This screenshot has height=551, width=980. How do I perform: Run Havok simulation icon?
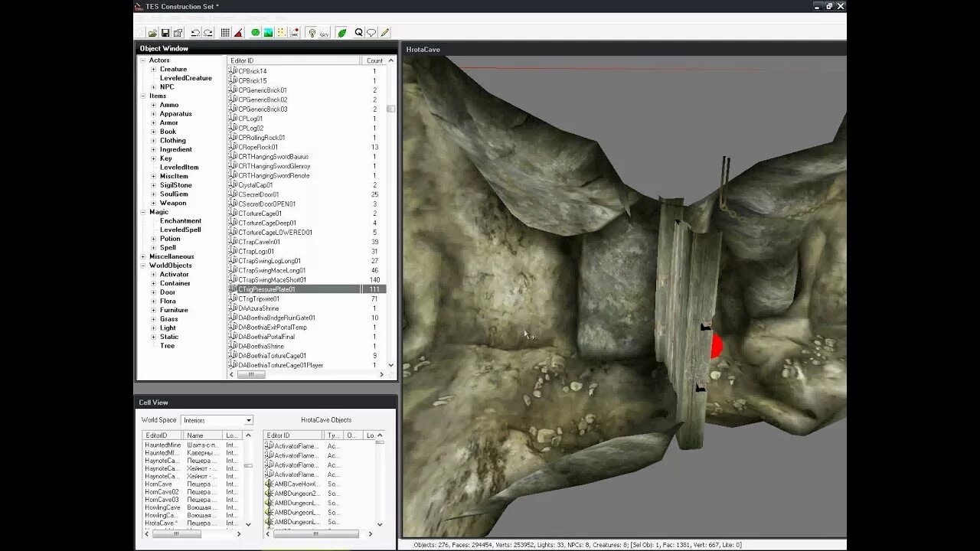click(294, 33)
